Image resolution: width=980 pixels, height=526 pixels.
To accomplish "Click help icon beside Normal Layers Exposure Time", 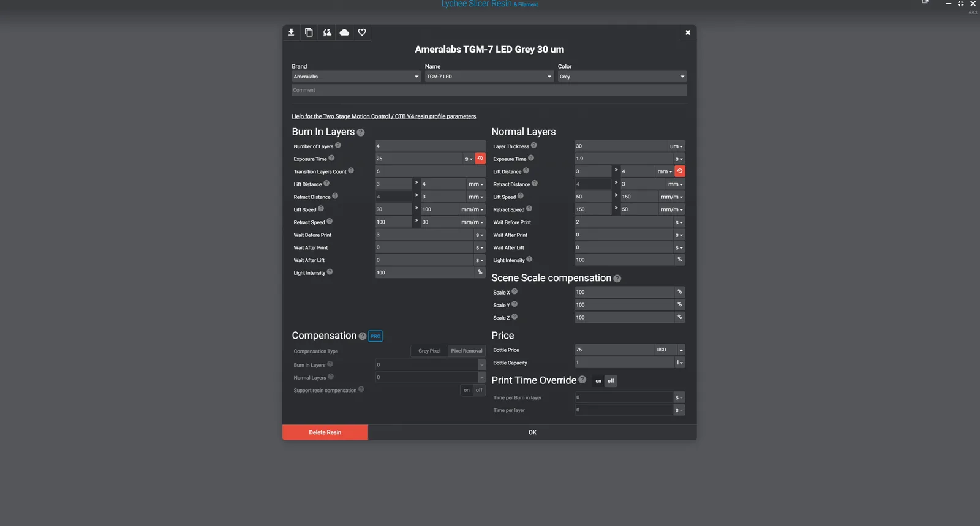I will pos(531,158).
